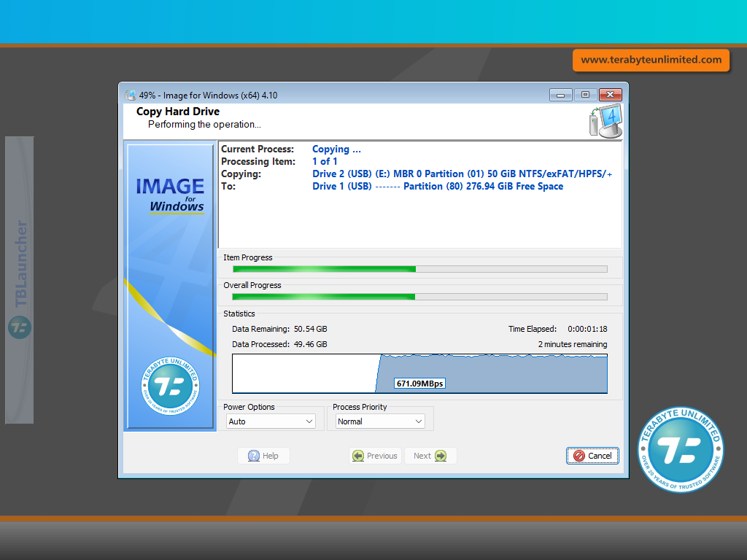
Task: Open the Process Priority dropdown
Action: (x=379, y=421)
